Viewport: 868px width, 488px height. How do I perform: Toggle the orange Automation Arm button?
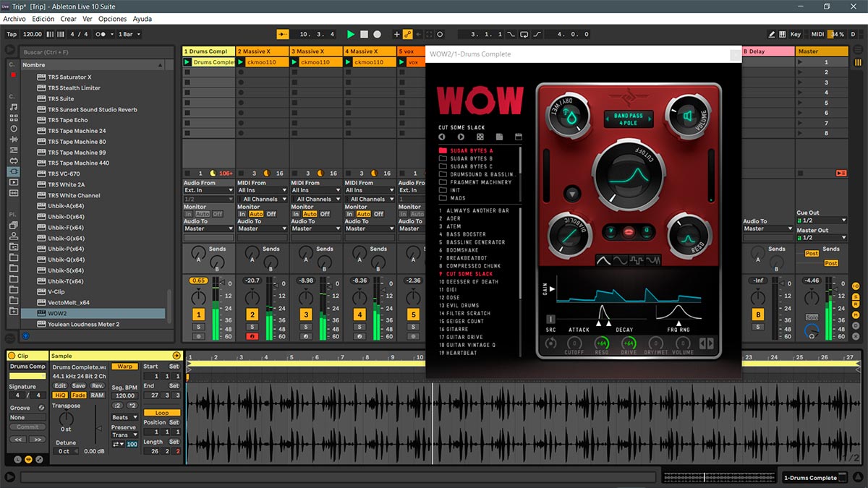coord(408,34)
